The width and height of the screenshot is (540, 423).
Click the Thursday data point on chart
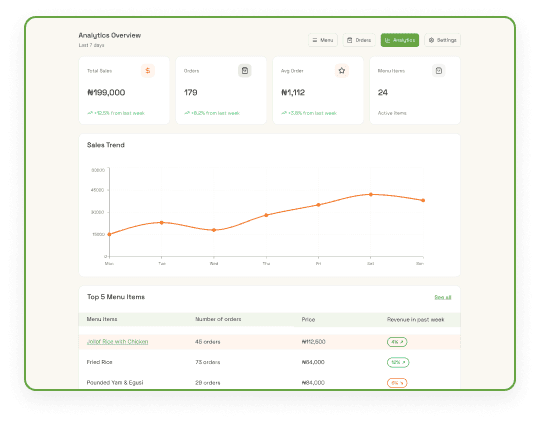click(266, 215)
